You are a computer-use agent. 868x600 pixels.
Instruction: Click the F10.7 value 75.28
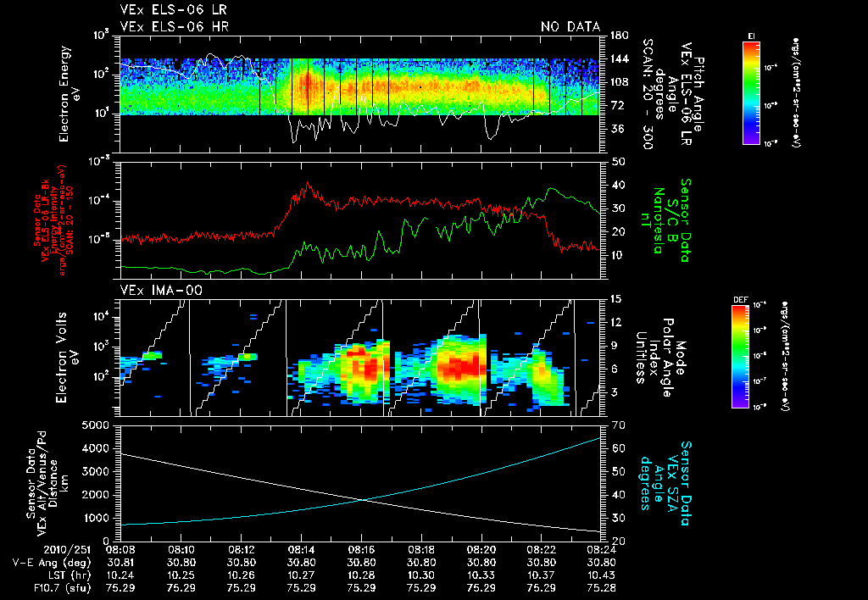(x=602, y=588)
